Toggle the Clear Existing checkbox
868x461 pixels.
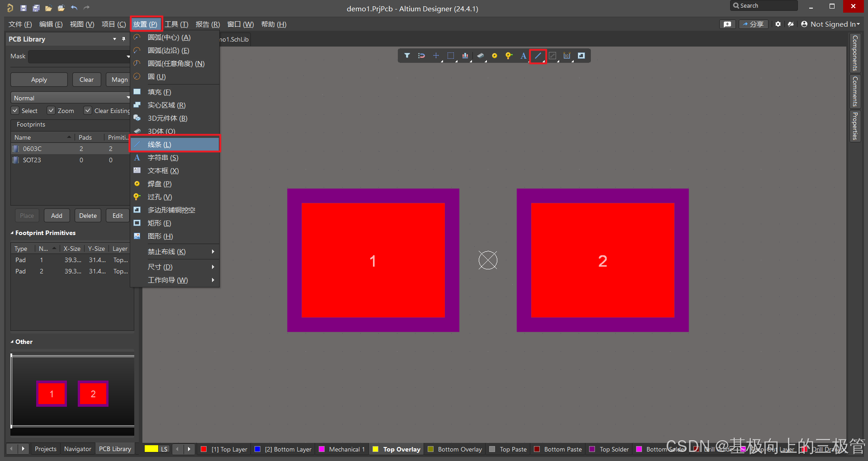[x=88, y=110]
